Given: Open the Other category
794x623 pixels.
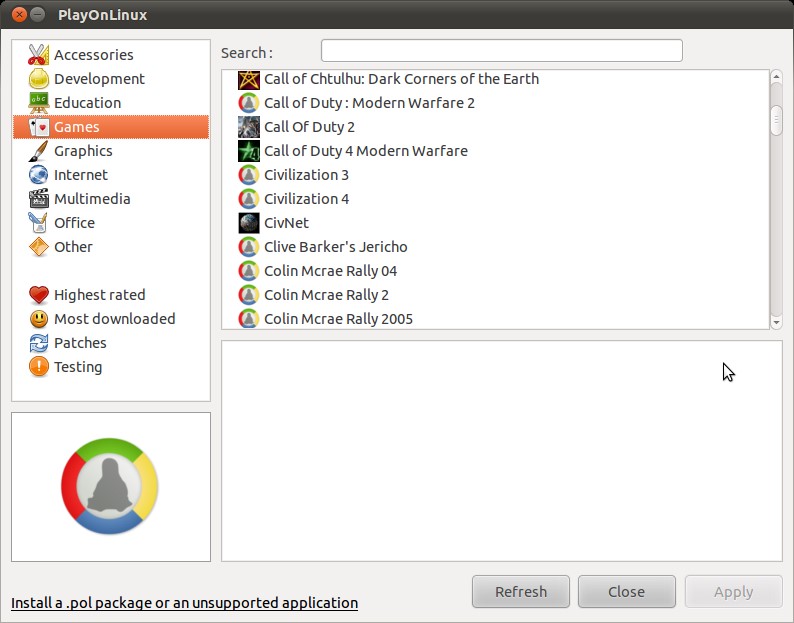Looking at the screenshot, I should click(111, 247).
